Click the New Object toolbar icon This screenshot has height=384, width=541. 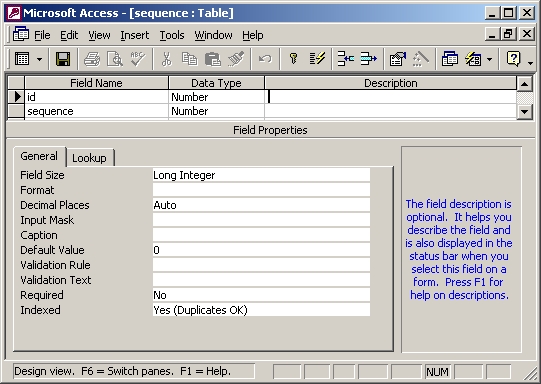(473, 59)
